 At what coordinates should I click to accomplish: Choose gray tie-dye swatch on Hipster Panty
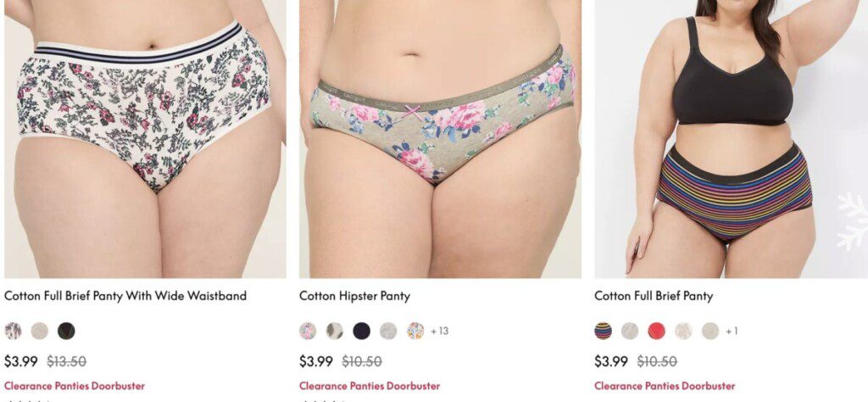click(x=335, y=331)
